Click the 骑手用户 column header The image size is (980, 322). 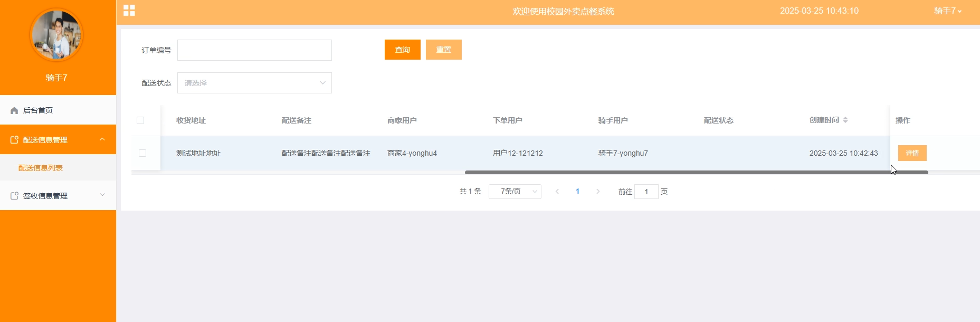tap(613, 120)
